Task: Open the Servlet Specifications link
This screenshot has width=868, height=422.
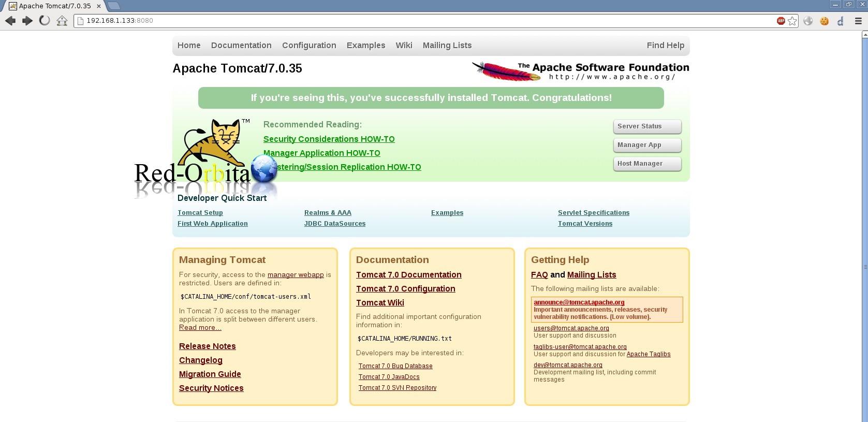Action: click(594, 213)
